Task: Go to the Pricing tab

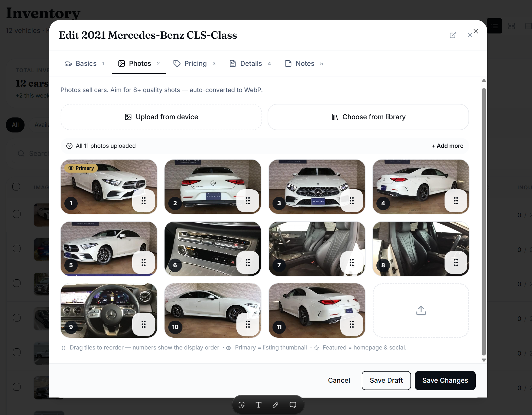Action: 195,63
